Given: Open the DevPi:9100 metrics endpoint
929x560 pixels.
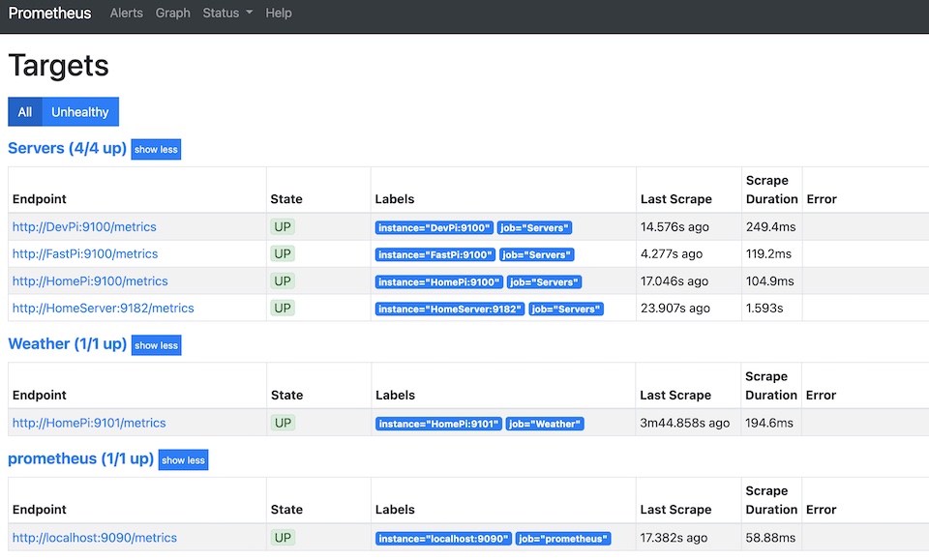Looking at the screenshot, I should (x=84, y=226).
